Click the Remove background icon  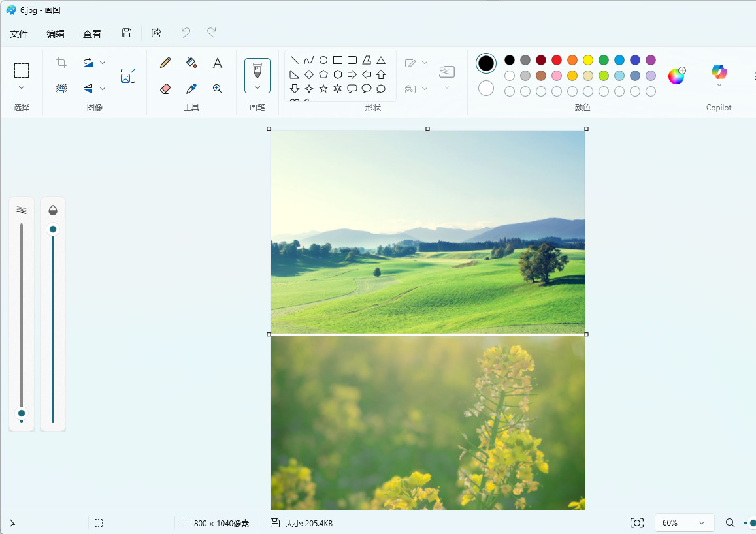point(61,89)
